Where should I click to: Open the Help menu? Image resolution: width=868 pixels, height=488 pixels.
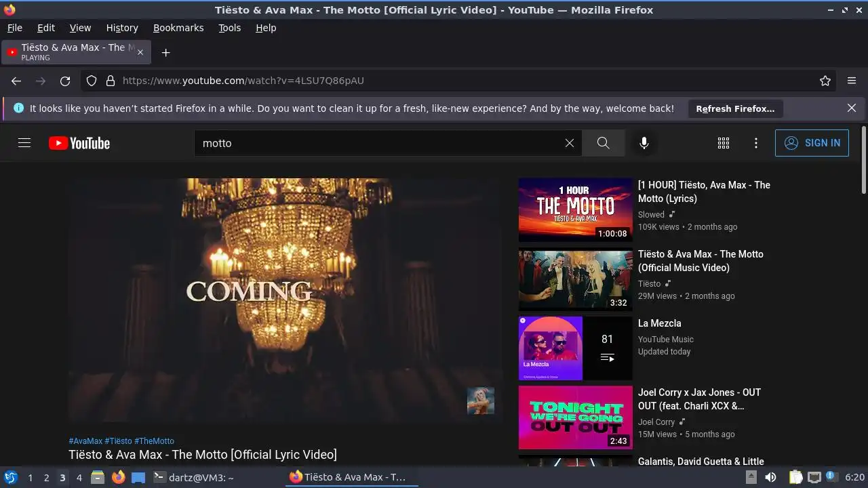point(266,28)
